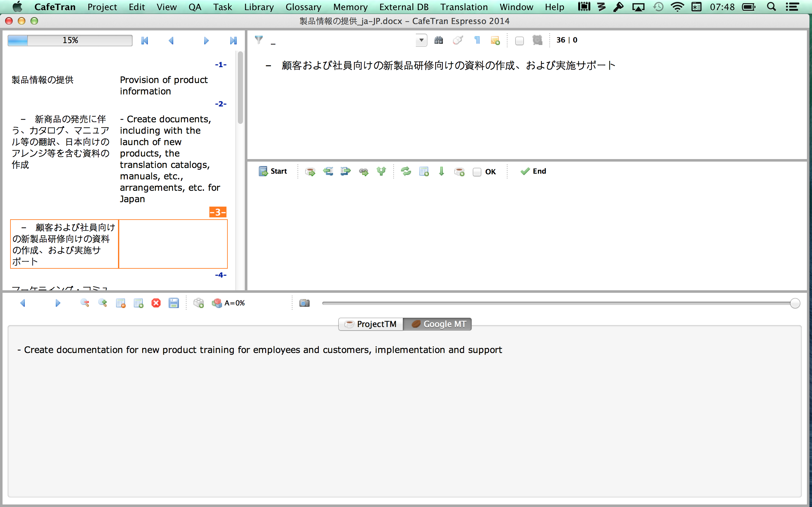Click the binoculars find icon
Image resolution: width=812 pixels, height=507 pixels.
[x=439, y=40]
